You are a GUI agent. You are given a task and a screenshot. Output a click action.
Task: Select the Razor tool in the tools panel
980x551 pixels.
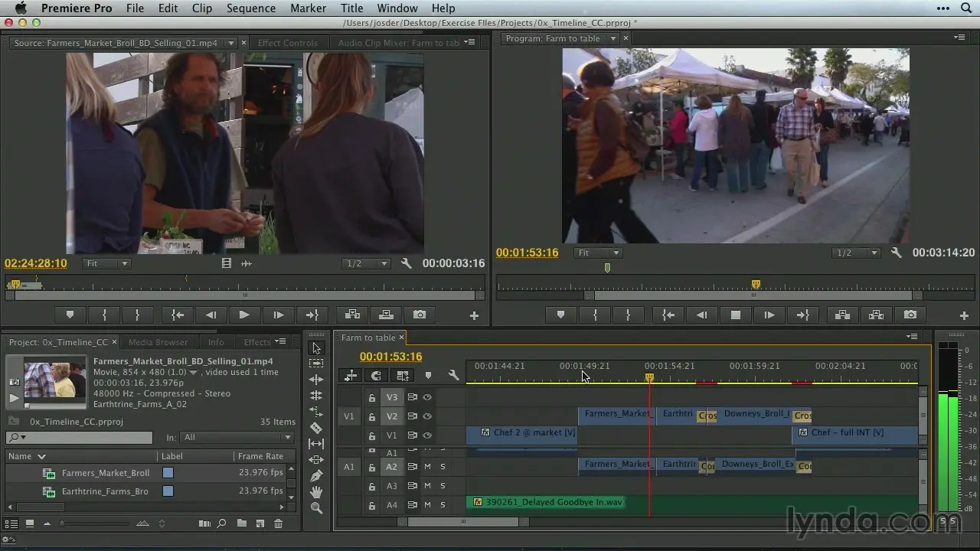click(x=316, y=429)
